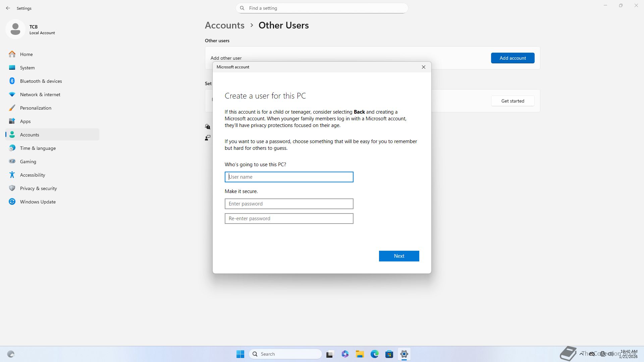
Task: Click Accounts breadcrumb link
Action: (x=224, y=25)
